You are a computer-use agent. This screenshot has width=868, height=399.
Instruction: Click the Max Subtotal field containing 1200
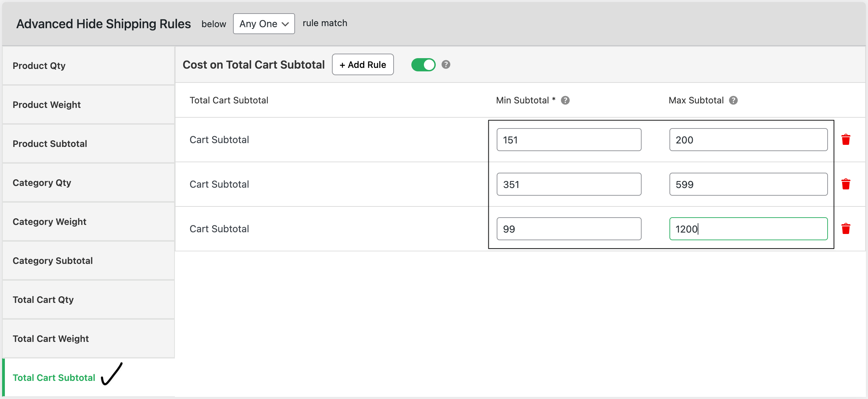tap(748, 229)
